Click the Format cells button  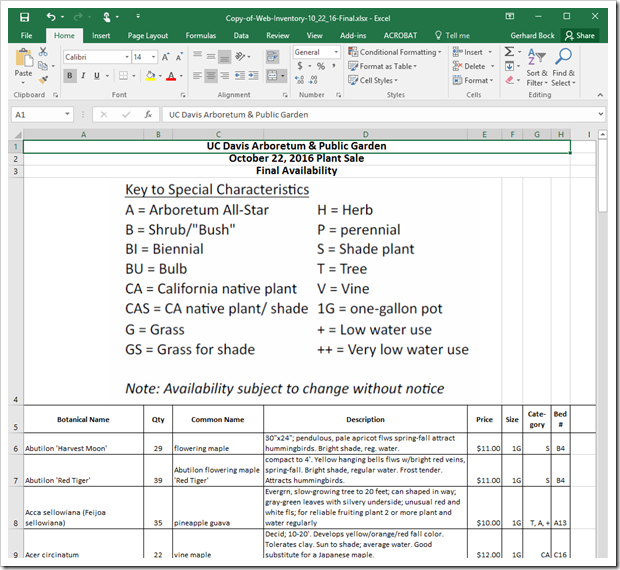click(473, 80)
